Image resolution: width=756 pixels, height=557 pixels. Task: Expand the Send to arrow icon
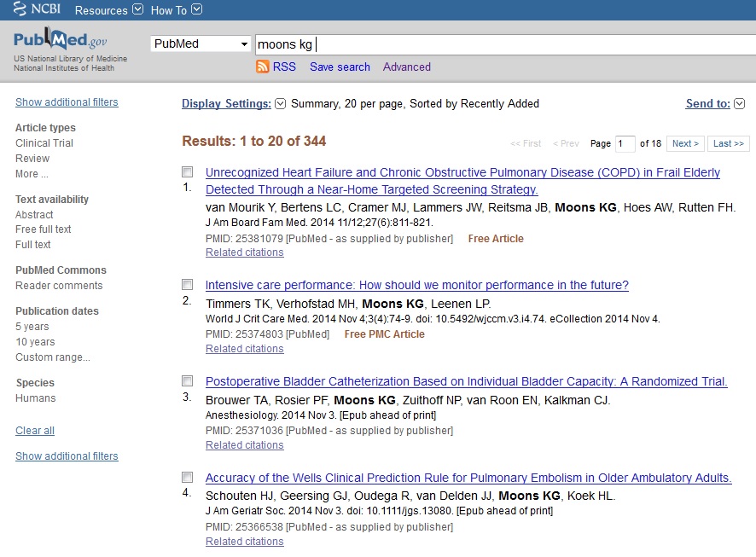pyautogui.click(x=740, y=103)
